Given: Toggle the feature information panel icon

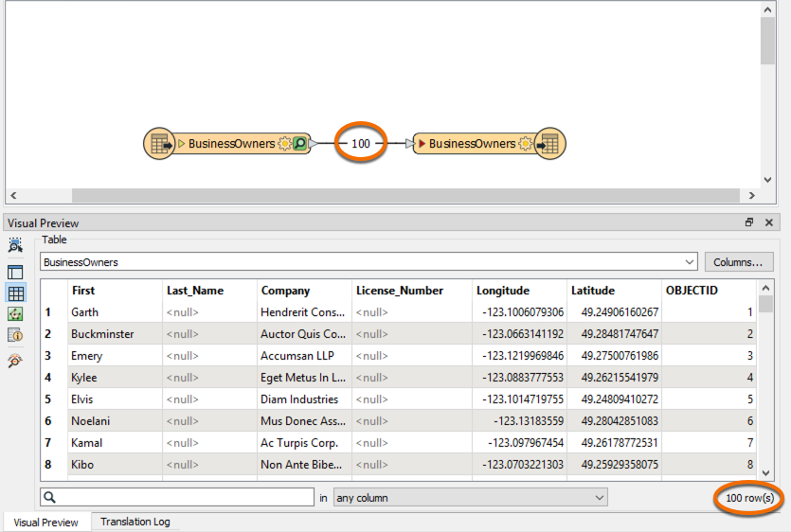Looking at the screenshot, I should click(x=15, y=335).
